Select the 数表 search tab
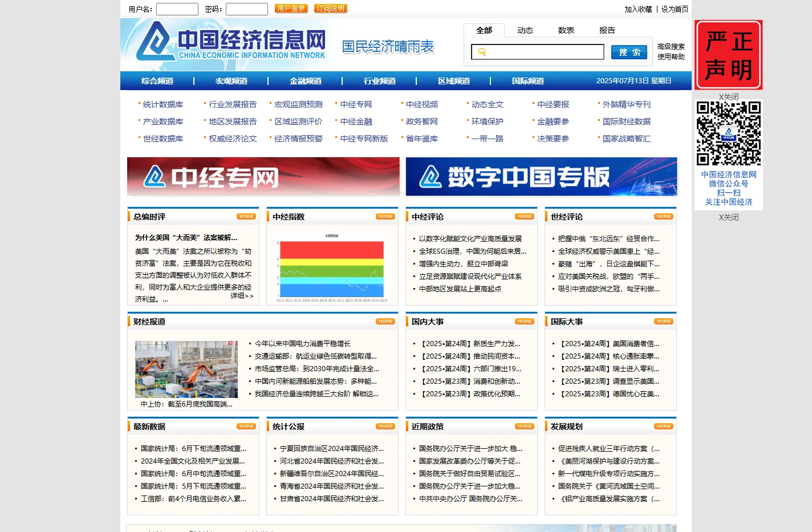The width and height of the screenshot is (812, 532). pyautogui.click(x=566, y=30)
